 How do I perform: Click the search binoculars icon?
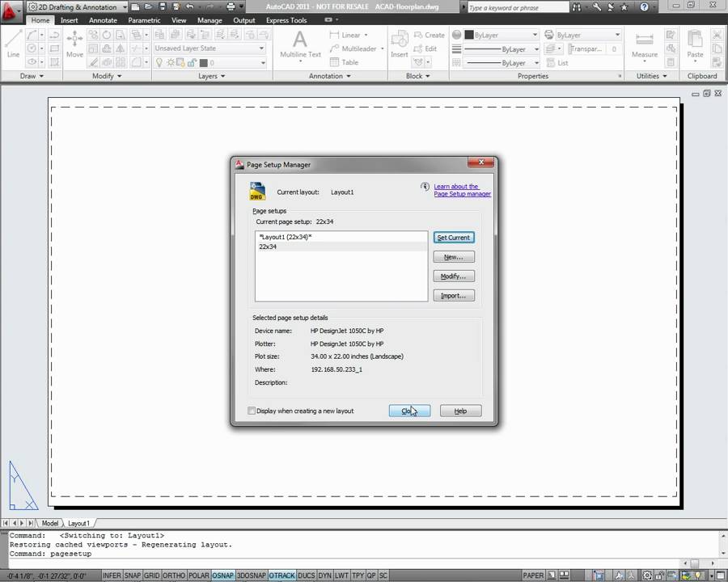click(x=576, y=7)
